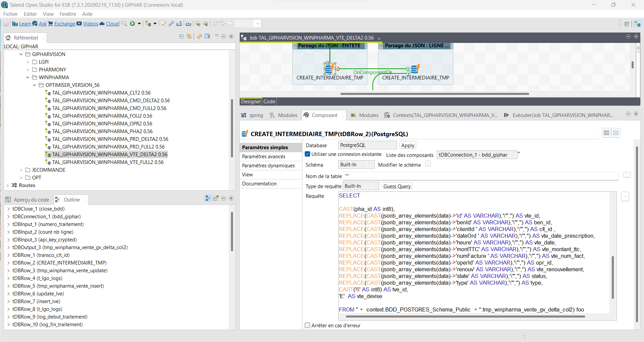This screenshot has height=342, width=644.
Task: Click the refresh icon in Référentiel panel
Action: (x=199, y=37)
